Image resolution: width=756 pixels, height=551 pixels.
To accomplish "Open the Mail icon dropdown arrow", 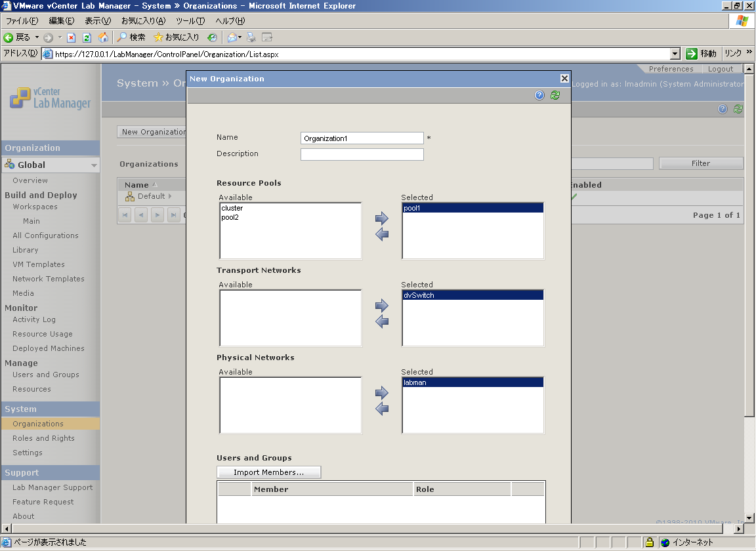I will tap(240, 37).
